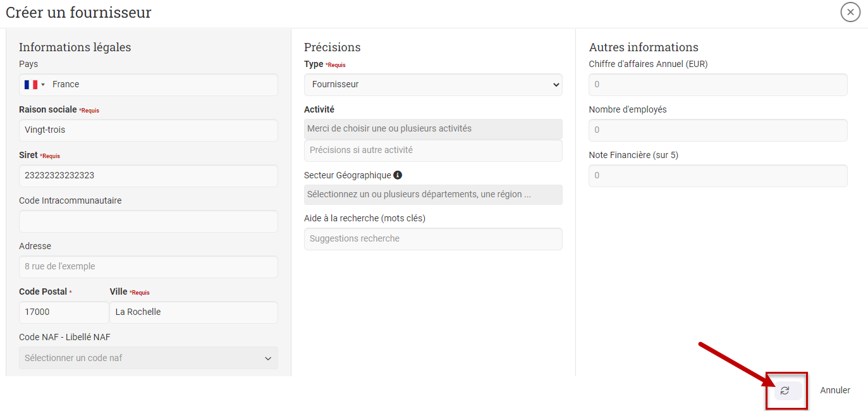Viewport: 868px width, 411px height.
Task: Open the Activité multi-select field
Action: tap(433, 129)
